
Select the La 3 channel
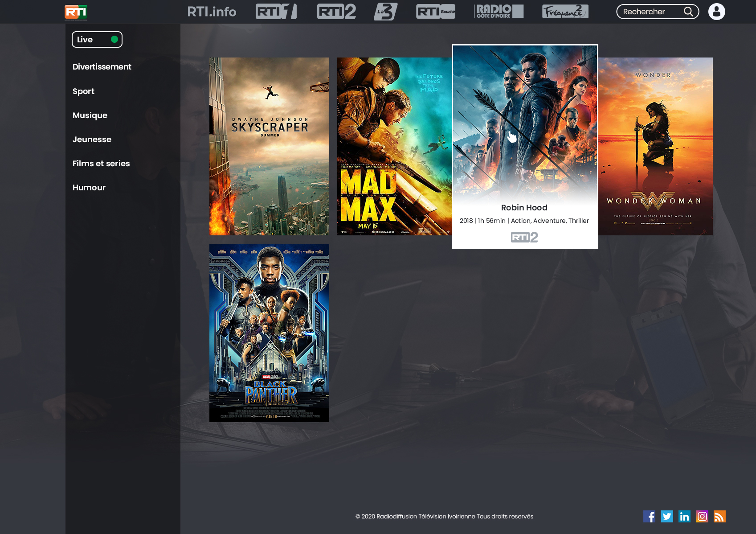click(x=384, y=12)
